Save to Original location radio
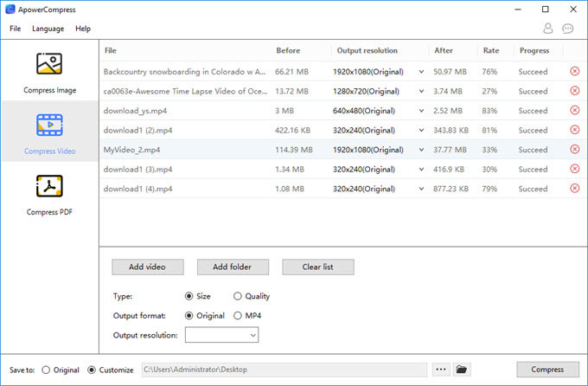Screen dimensions: 588x386 46,370
